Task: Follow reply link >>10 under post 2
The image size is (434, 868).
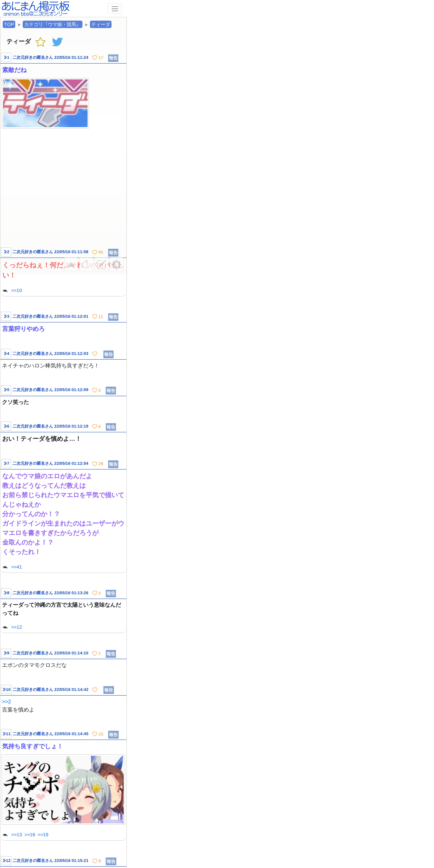Action: pyautogui.click(x=17, y=290)
